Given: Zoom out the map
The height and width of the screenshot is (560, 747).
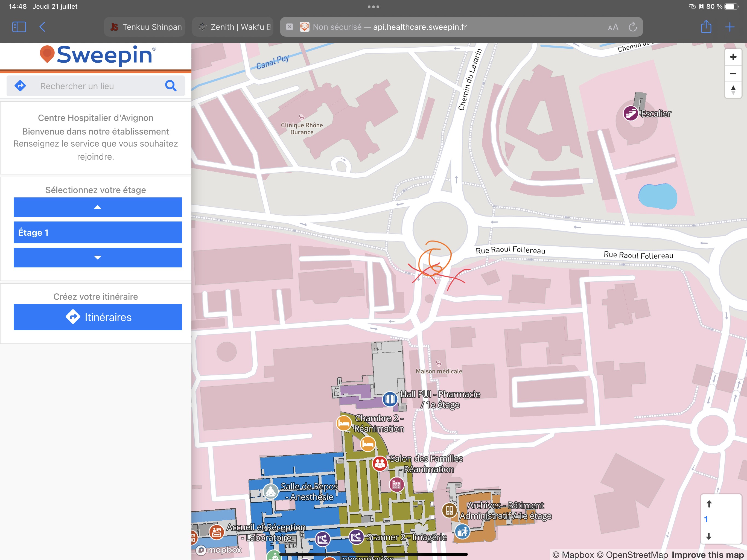Looking at the screenshot, I should pyautogui.click(x=733, y=73).
